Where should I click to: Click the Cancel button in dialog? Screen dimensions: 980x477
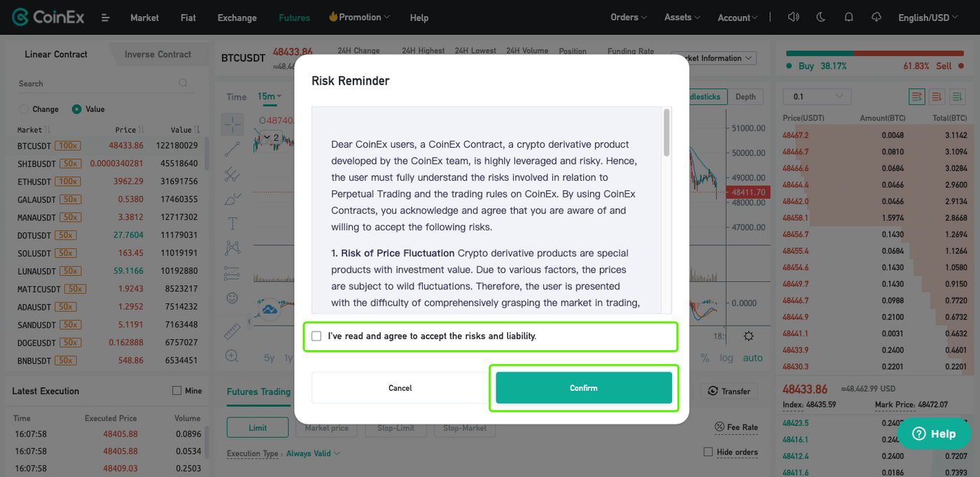point(400,387)
